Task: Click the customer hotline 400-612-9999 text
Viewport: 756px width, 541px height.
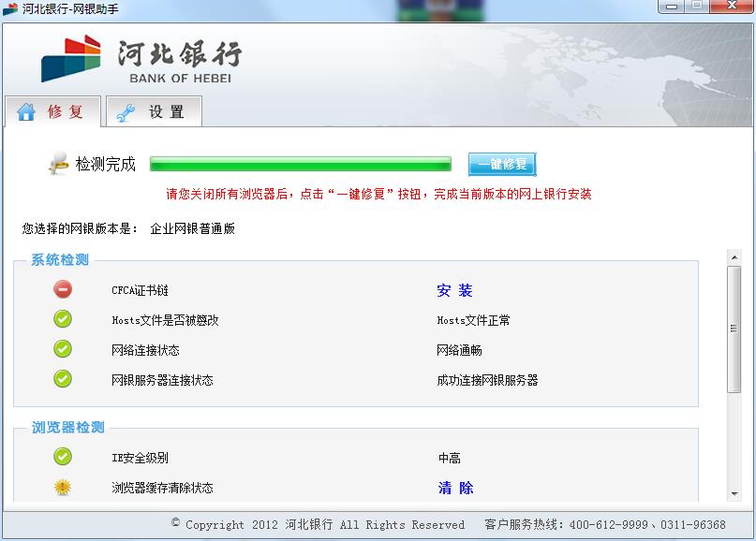Action: click(x=609, y=525)
